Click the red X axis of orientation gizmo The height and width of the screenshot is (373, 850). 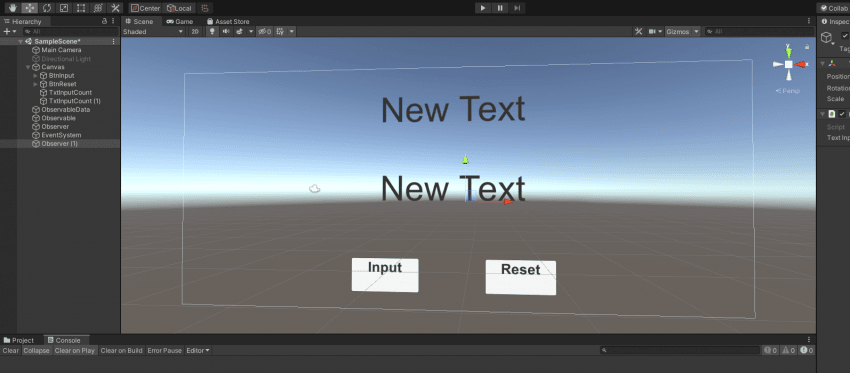click(x=800, y=65)
